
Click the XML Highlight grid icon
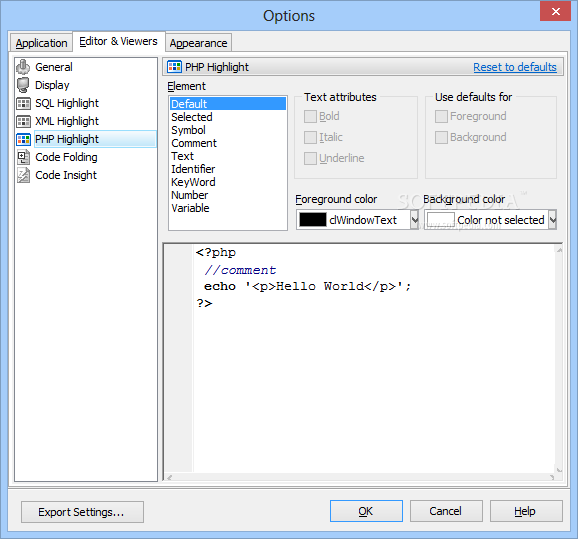[x=23, y=121]
